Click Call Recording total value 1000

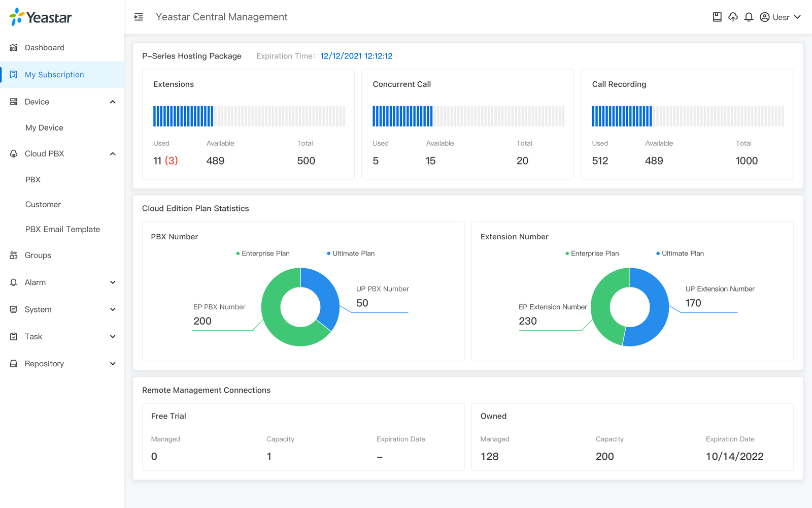point(747,161)
